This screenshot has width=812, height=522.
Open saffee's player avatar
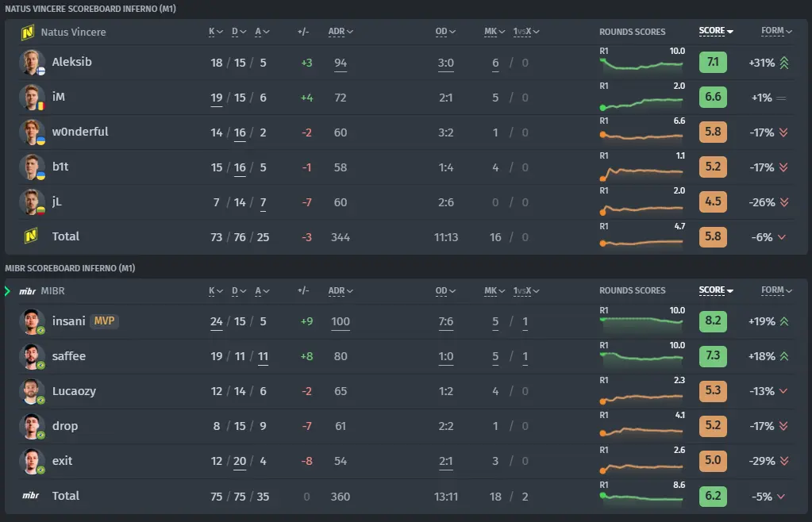32,356
